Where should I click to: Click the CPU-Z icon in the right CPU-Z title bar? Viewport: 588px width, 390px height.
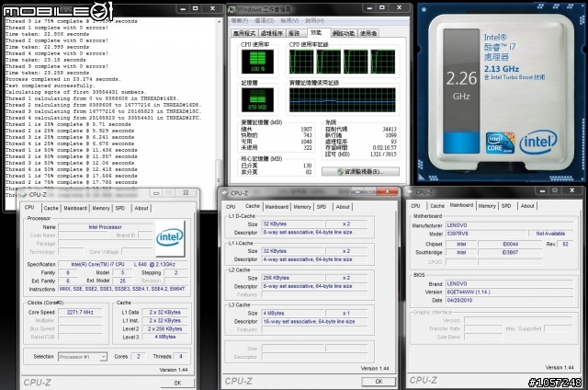410,192
